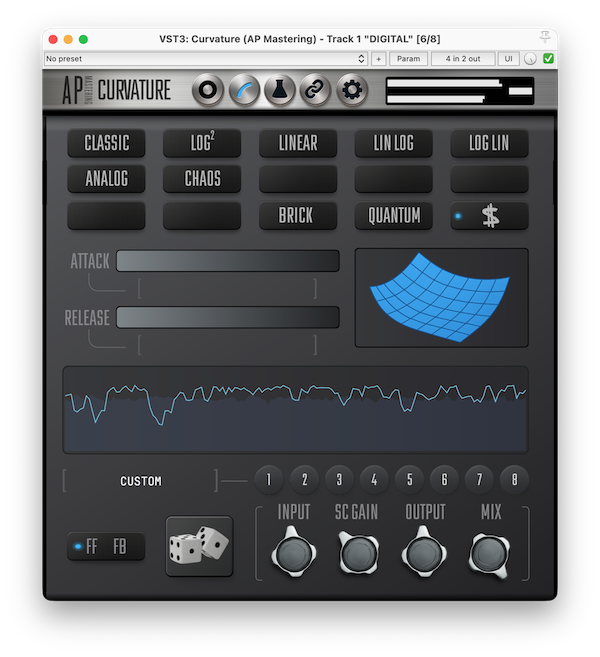Click the UI button

click(x=508, y=59)
